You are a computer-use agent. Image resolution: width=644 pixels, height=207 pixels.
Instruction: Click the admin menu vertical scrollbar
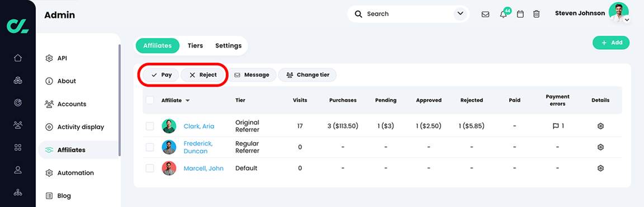(120, 100)
